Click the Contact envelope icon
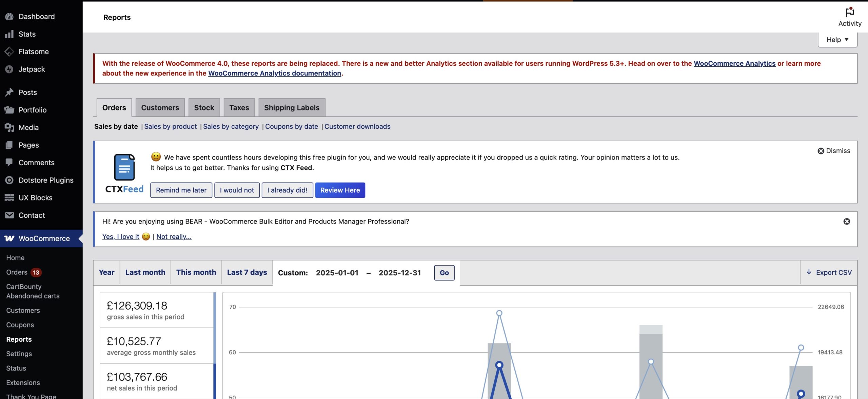868x399 pixels. (9, 215)
